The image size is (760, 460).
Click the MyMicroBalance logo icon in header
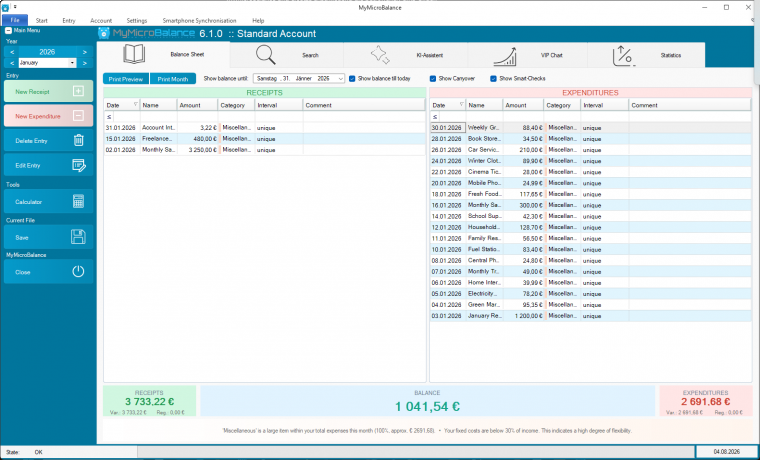coord(104,33)
